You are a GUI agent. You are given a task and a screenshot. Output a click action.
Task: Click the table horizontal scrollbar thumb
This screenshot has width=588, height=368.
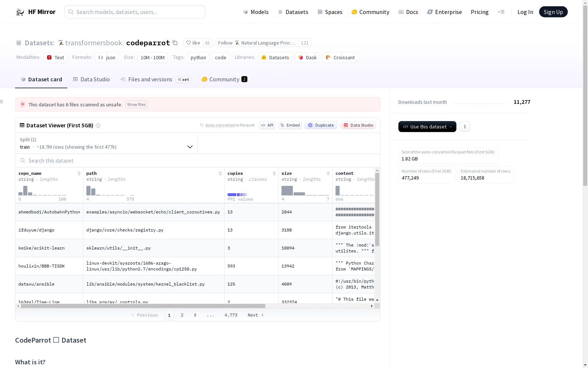click(143, 306)
